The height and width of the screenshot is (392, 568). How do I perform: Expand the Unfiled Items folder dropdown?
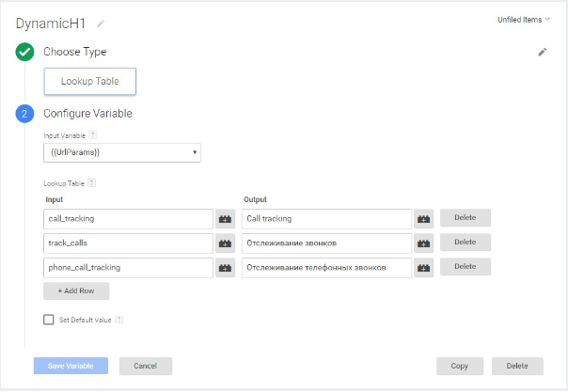(x=524, y=19)
